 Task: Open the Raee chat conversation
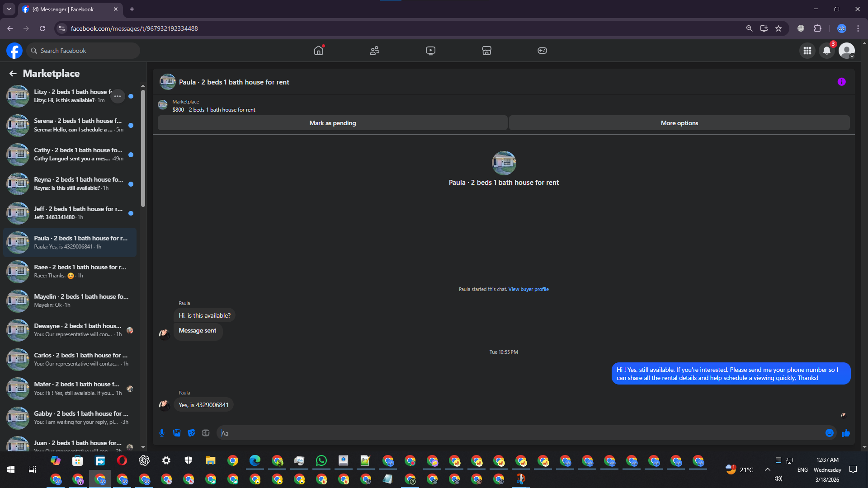pyautogui.click(x=70, y=272)
